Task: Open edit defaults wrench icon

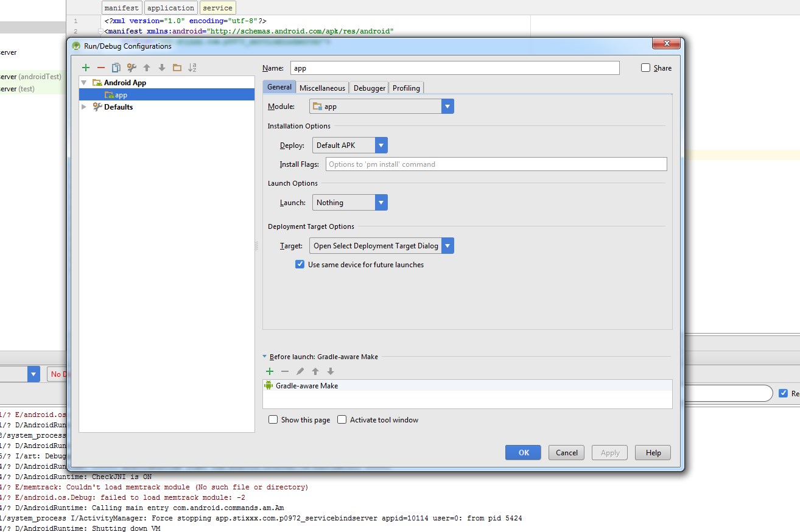Action: pos(132,68)
